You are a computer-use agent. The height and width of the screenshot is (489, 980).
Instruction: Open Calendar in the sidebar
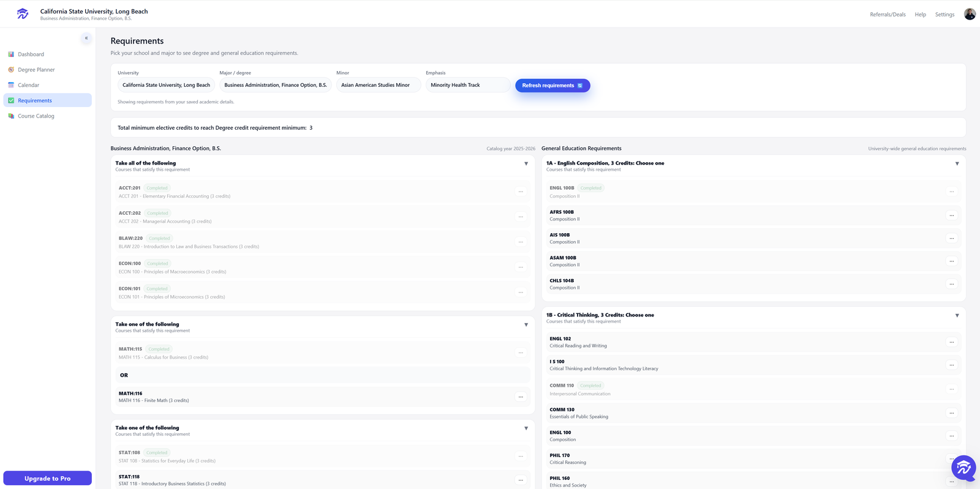click(48, 85)
